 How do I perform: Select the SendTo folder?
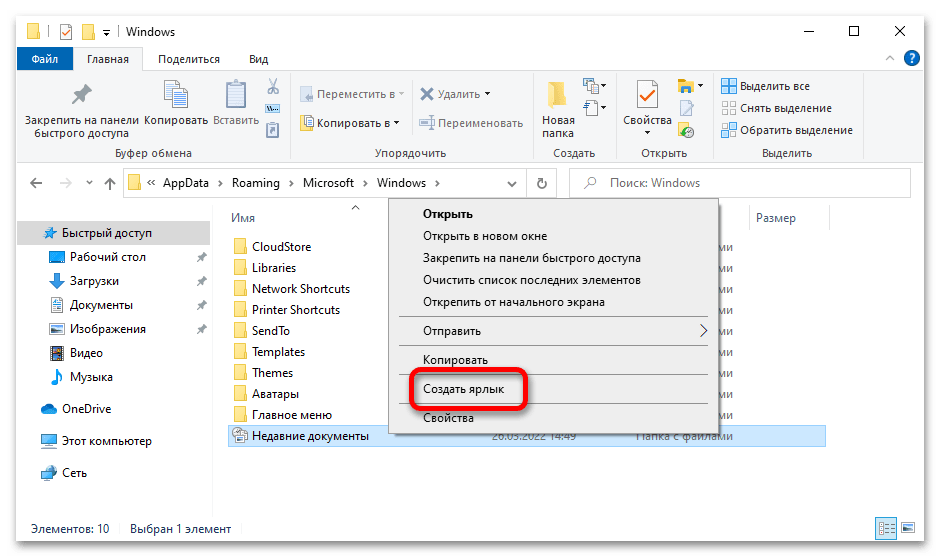(261, 331)
